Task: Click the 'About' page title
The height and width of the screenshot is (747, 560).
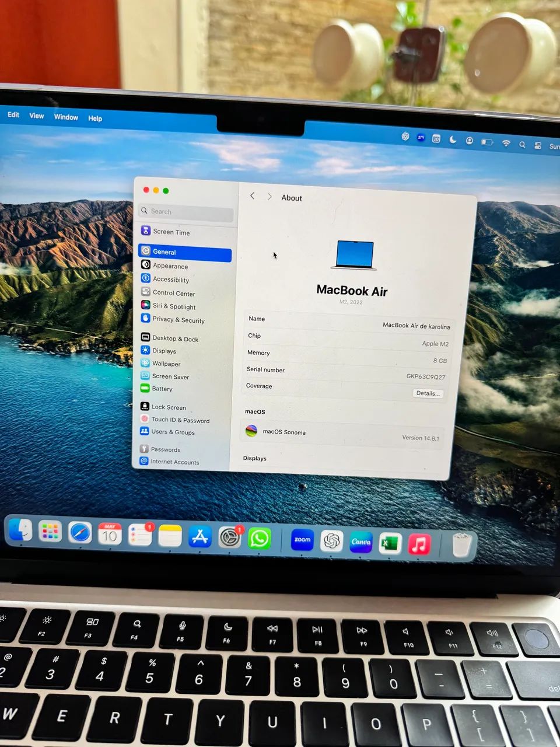Action: (x=292, y=198)
